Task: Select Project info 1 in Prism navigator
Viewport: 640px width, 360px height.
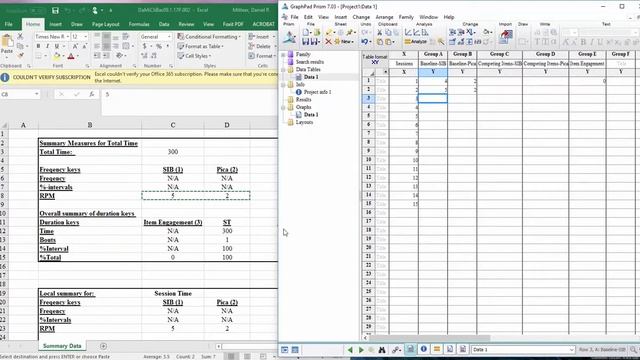Action: [x=317, y=92]
